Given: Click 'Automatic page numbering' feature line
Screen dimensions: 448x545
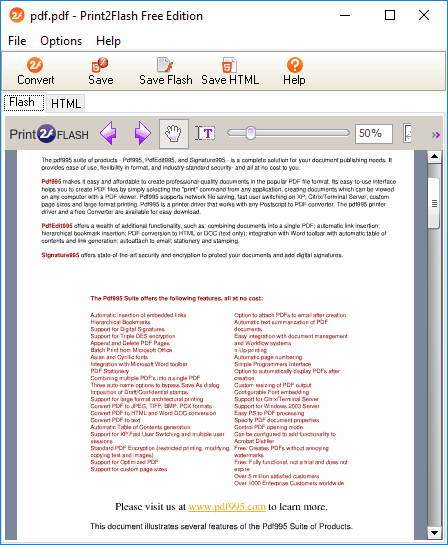Looking at the screenshot, I should [268, 357].
